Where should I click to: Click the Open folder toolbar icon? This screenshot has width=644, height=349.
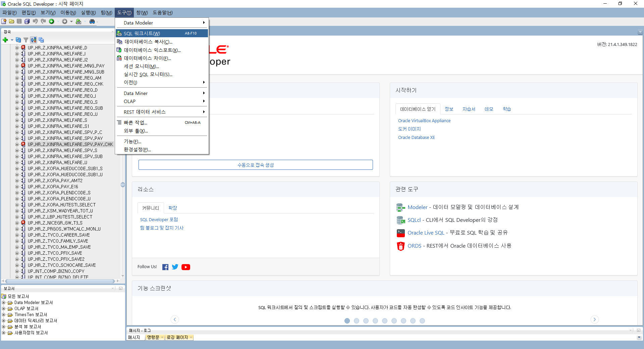(12, 21)
